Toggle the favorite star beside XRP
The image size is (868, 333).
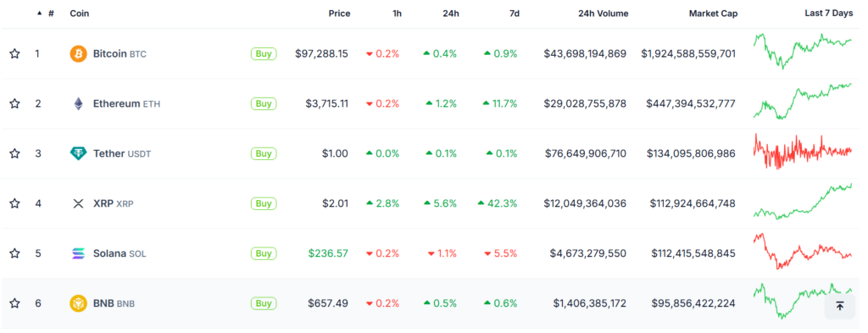pyautogui.click(x=15, y=203)
